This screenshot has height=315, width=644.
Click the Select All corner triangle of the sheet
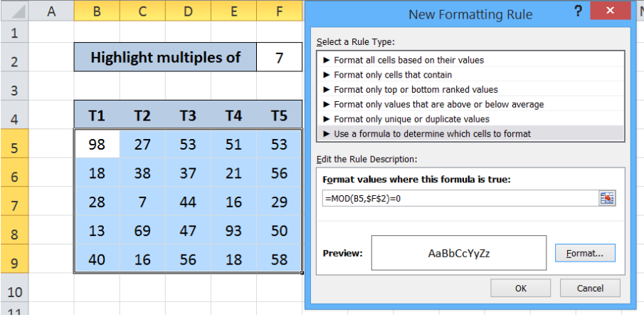[x=14, y=10]
